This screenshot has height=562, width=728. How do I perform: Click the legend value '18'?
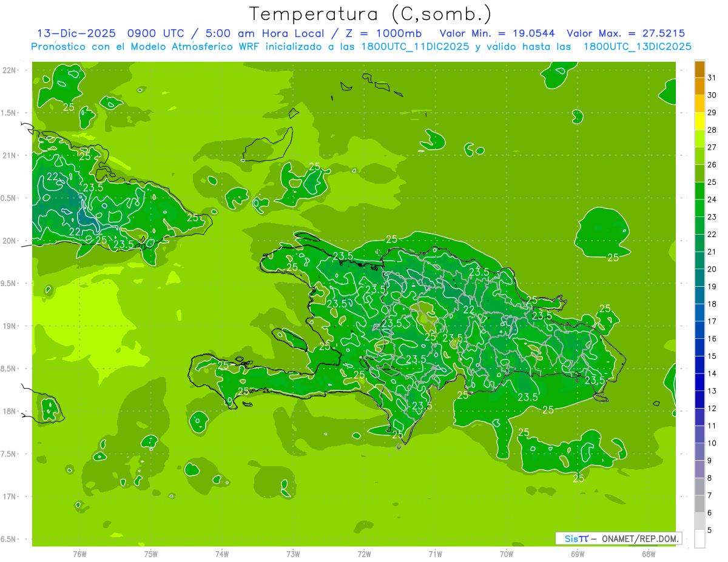pyautogui.click(x=712, y=304)
